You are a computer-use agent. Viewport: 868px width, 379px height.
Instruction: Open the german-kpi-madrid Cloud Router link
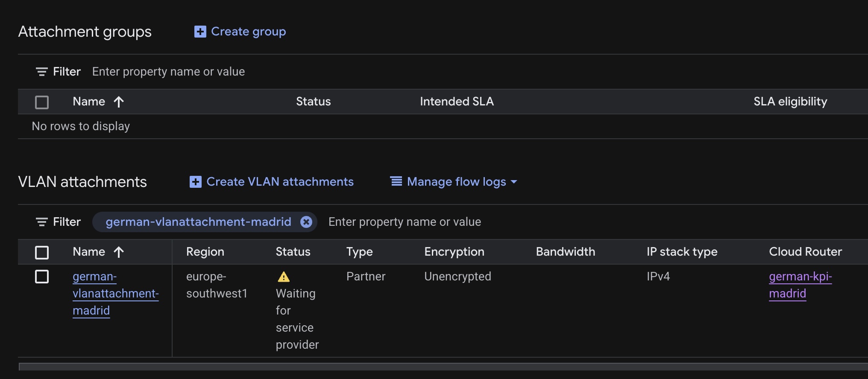pos(801,285)
